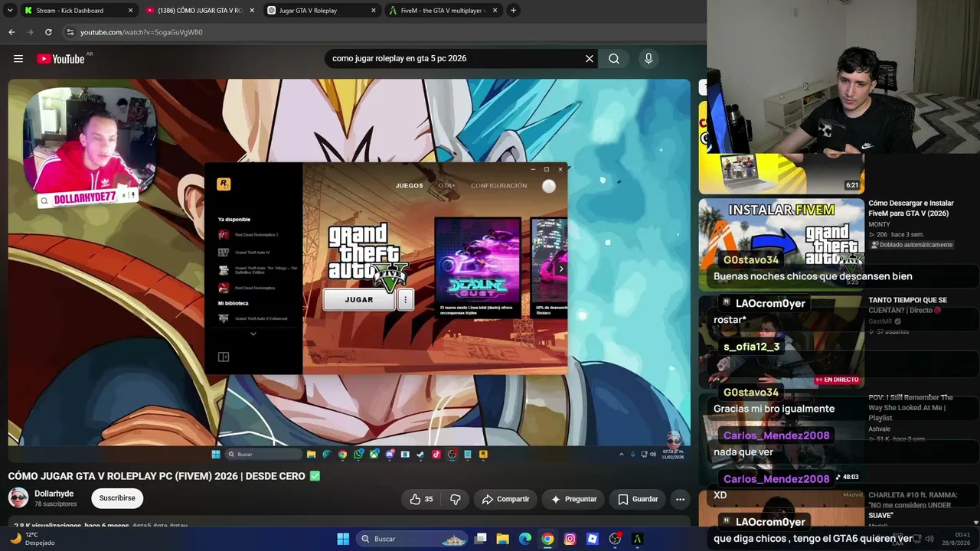Go forward in the browser
Viewport: 980px width, 551px height.
click(30, 32)
